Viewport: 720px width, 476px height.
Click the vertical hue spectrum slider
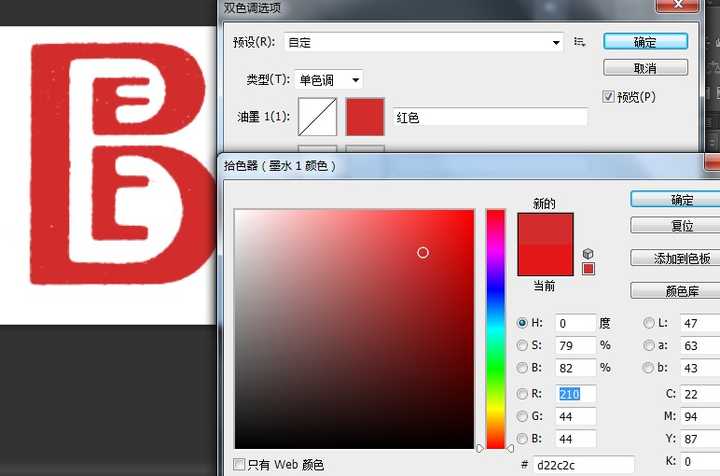pyautogui.click(x=495, y=329)
